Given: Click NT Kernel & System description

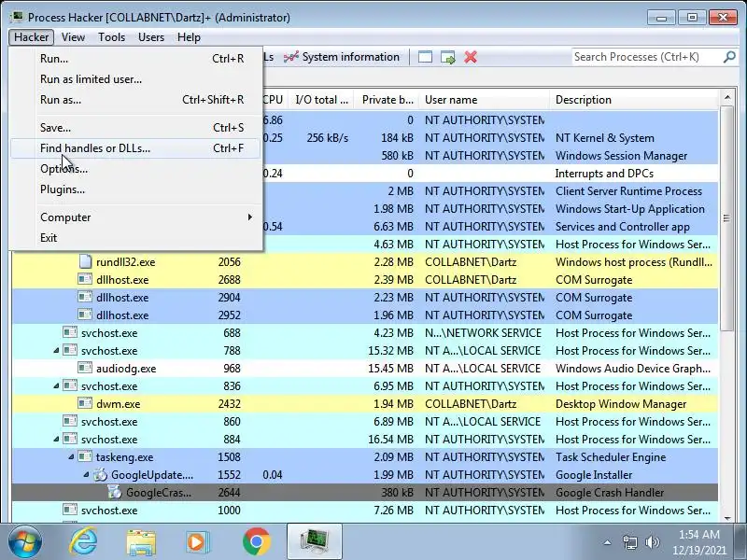Looking at the screenshot, I should (x=604, y=138).
